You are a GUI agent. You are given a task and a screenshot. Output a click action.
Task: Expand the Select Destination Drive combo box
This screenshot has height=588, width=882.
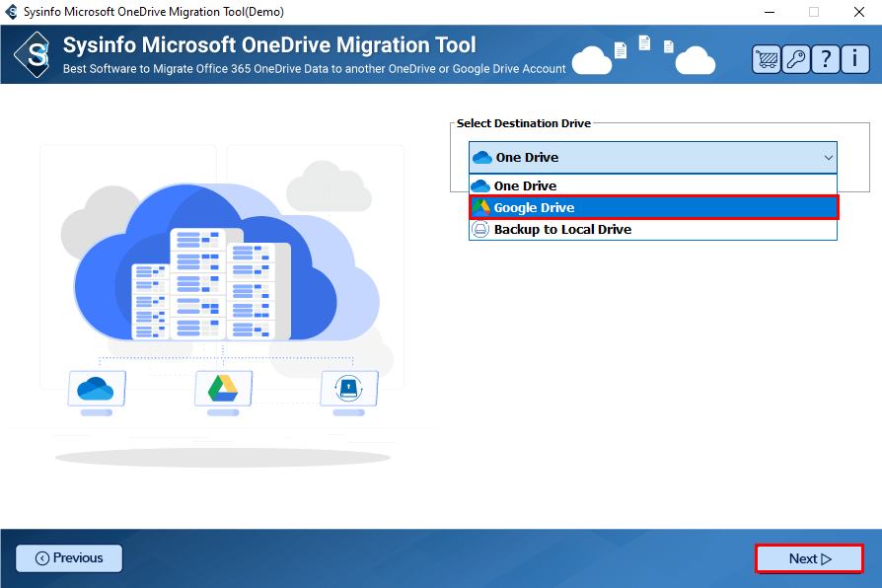(652, 158)
